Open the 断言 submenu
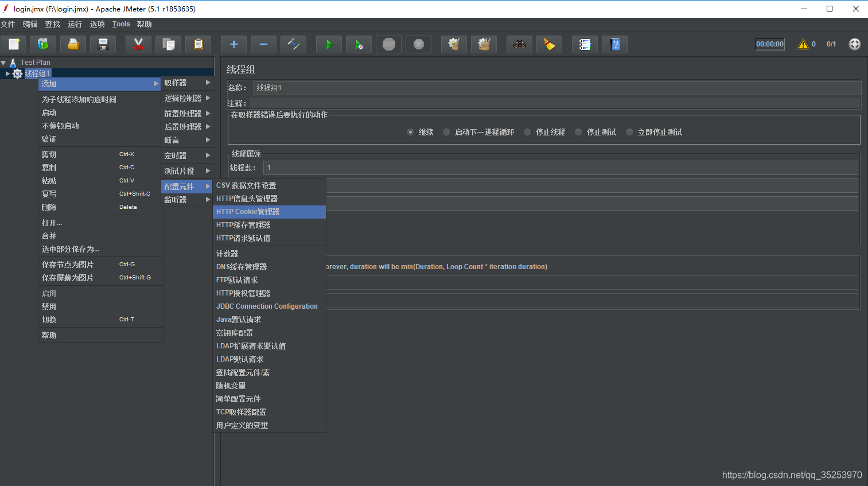868x486 pixels. [x=187, y=140]
